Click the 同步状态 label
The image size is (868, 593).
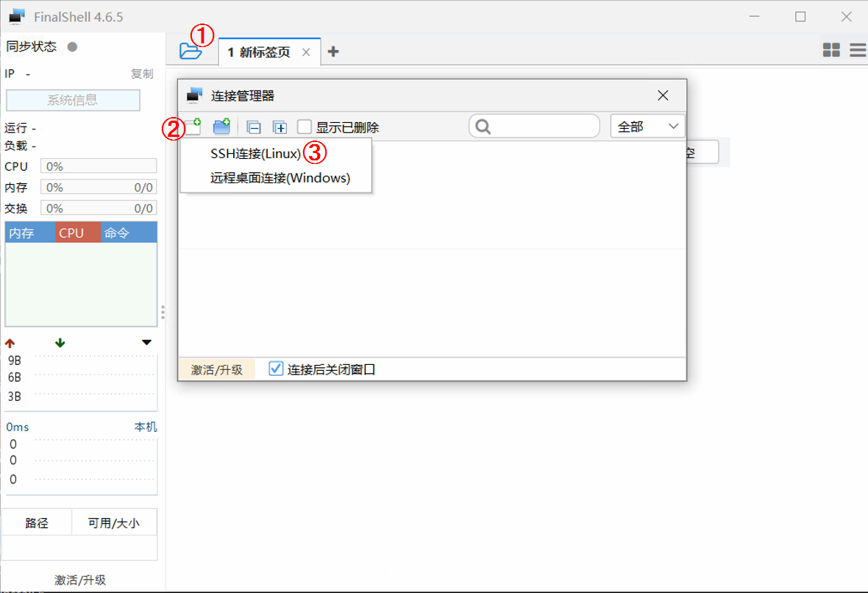pos(32,46)
